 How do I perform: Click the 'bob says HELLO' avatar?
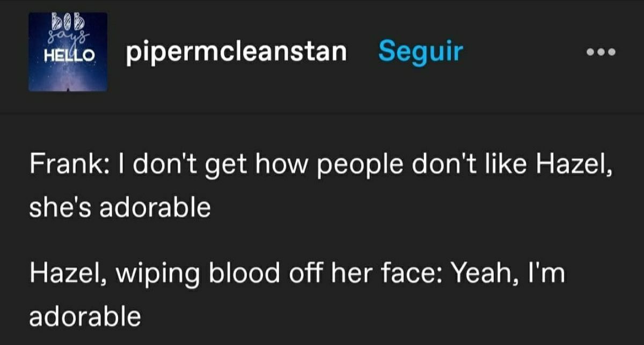[x=68, y=52]
